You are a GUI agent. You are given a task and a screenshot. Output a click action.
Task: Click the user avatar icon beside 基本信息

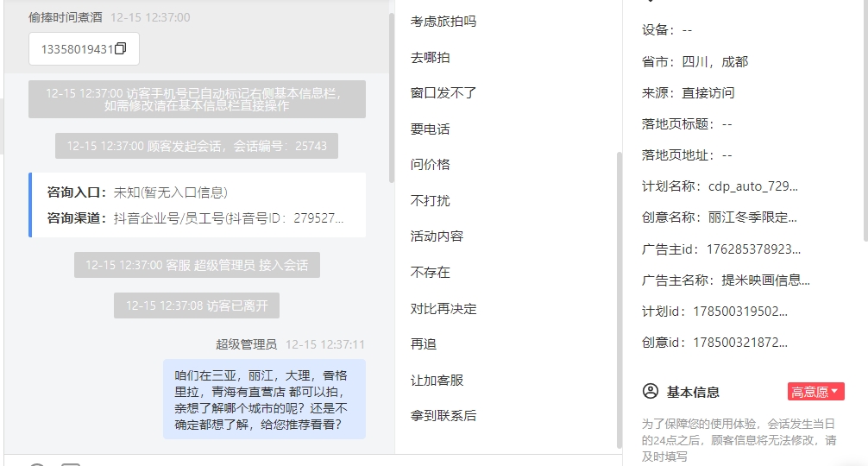(x=651, y=391)
